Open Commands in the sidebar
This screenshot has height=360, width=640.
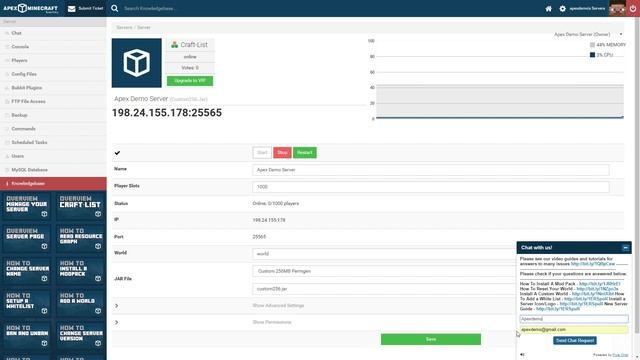pos(53,129)
